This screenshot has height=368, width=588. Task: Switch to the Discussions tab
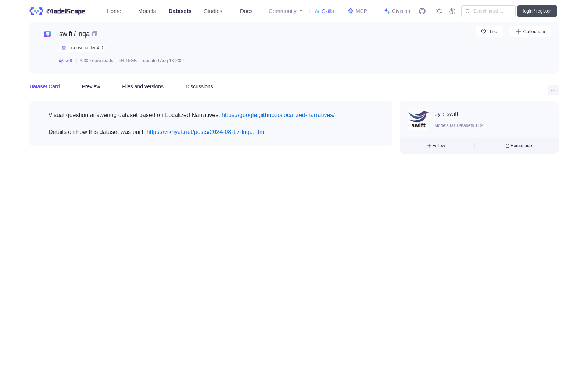tap(199, 86)
